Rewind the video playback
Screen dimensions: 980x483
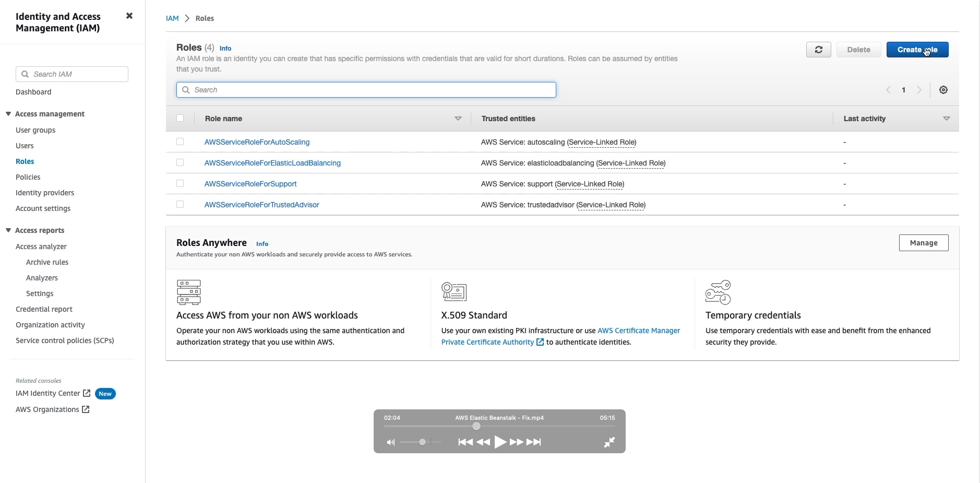click(x=483, y=442)
